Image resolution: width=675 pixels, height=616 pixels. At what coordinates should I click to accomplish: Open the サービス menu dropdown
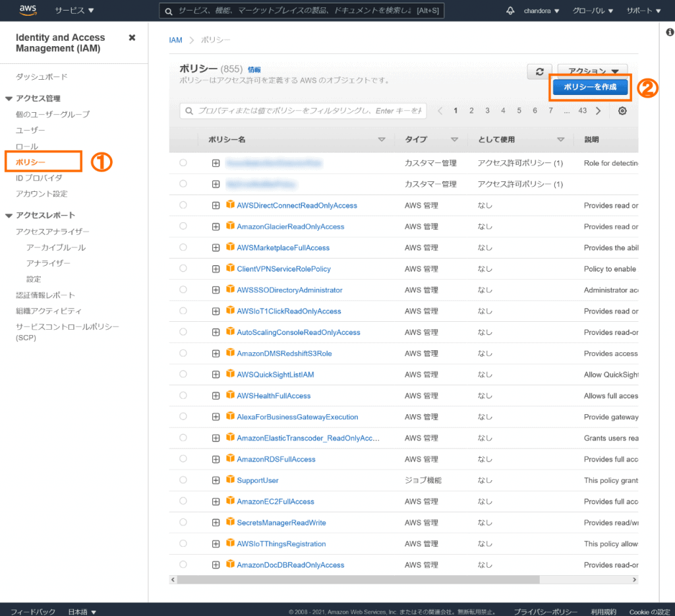(74, 11)
